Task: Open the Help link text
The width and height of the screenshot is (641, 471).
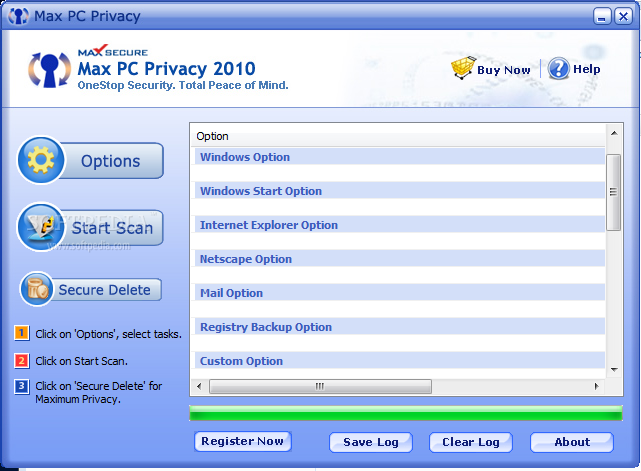Action: pyautogui.click(x=587, y=69)
